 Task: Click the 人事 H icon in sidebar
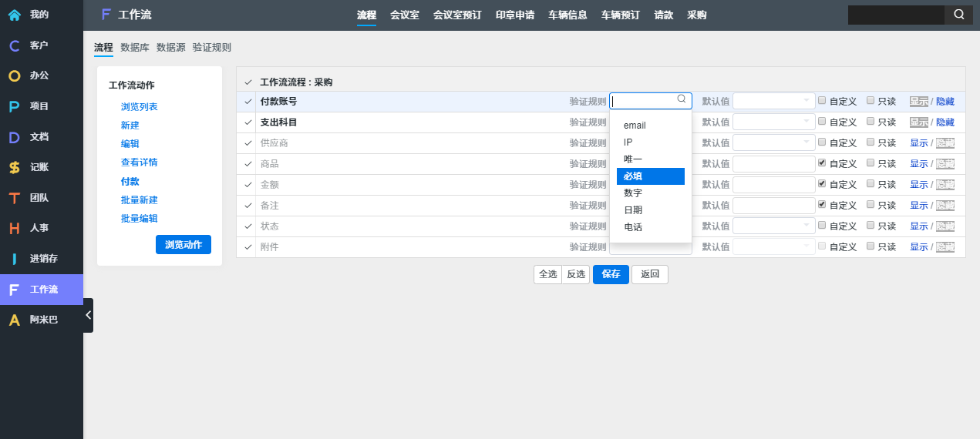pos(14,228)
